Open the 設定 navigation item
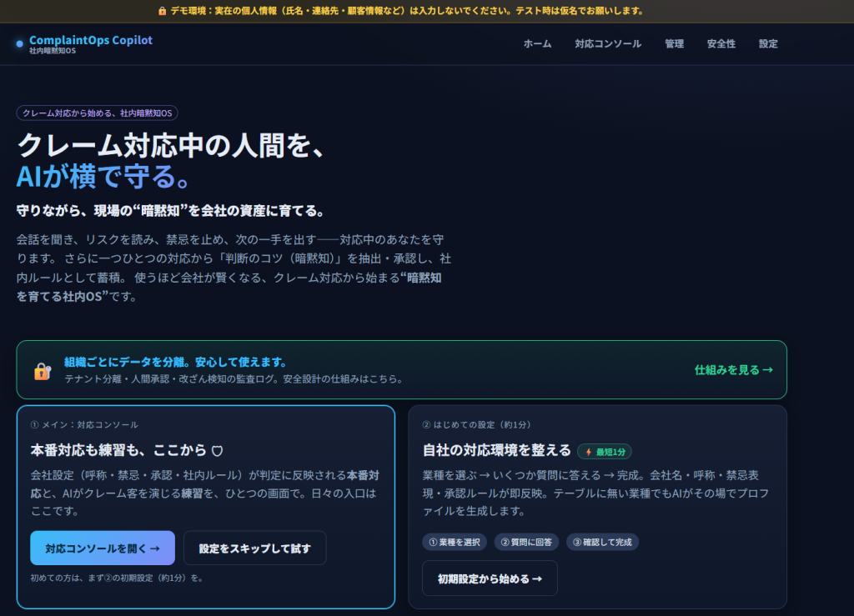This screenshot has width=854, height=616. point(768,43)
